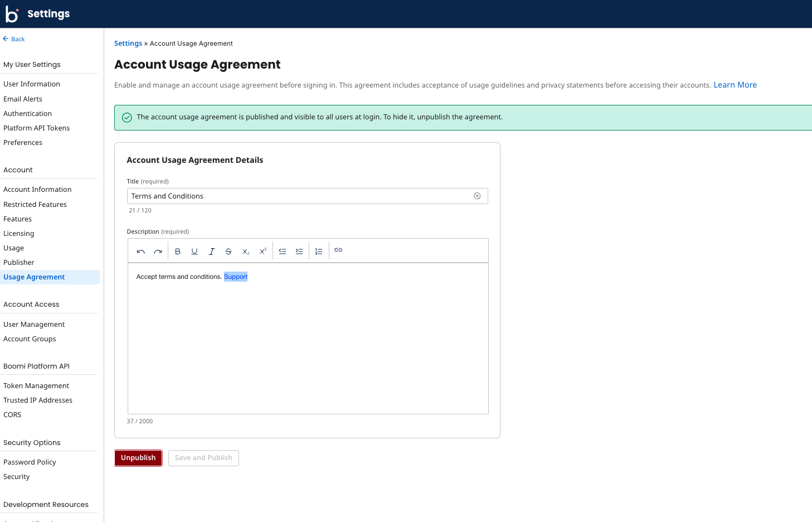Click the Unpublish button
812x522 pixels.
click(138, 457)
